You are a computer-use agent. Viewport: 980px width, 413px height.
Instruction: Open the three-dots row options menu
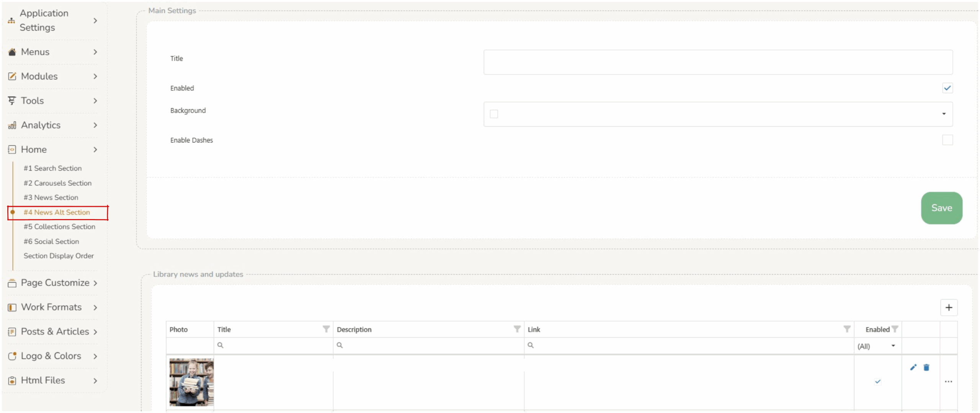click(948, 382)
